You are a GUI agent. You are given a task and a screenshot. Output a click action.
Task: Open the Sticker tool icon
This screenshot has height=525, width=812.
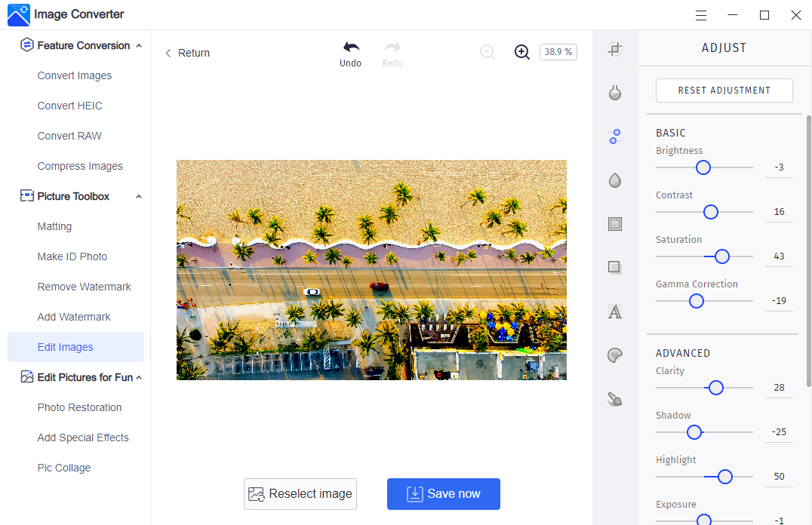(x=615, y=355)
